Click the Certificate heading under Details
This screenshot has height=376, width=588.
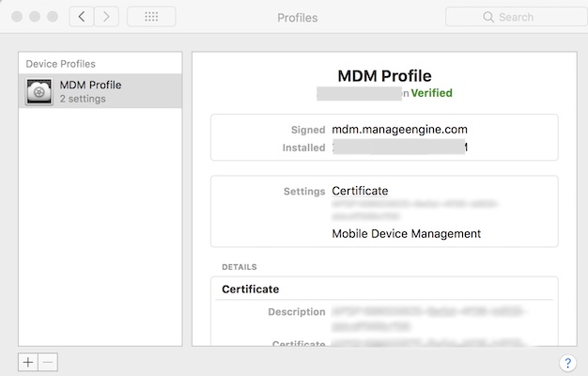click(250, 290)
